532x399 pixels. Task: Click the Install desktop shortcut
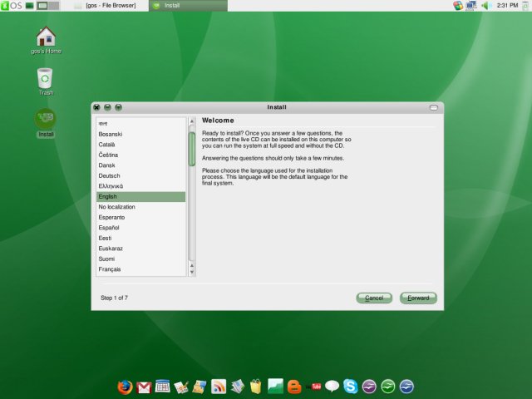point(46,121)
